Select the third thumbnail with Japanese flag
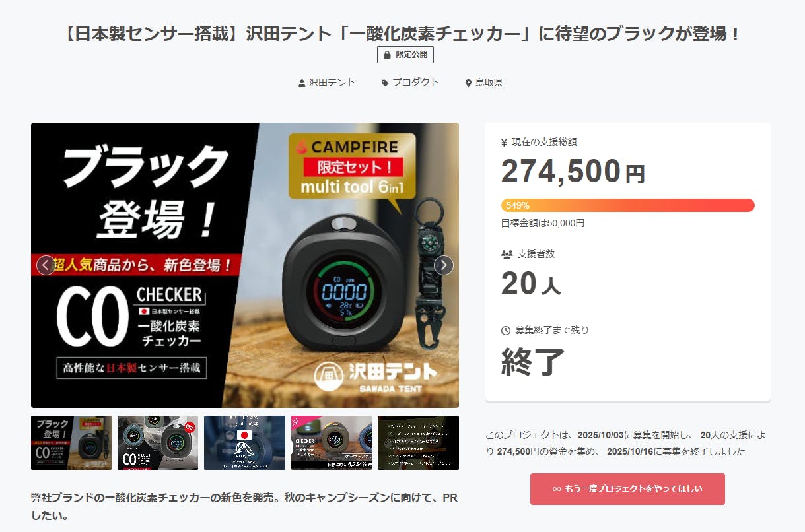805x532 pixels. click(x=244, y=443)
